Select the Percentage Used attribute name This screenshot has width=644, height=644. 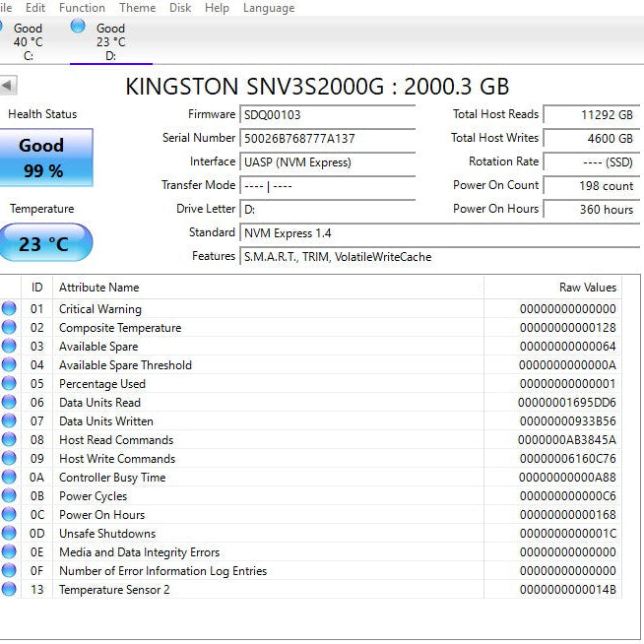click(x=102, y=384)
